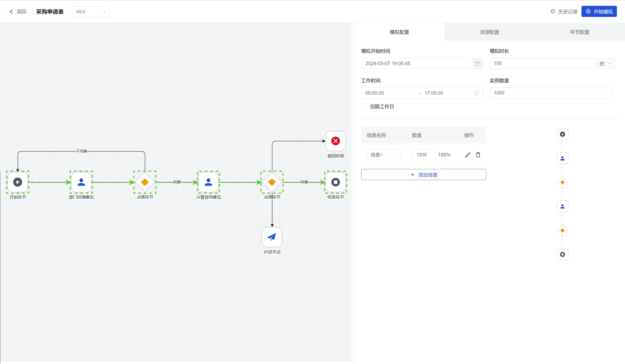Image resolution: width=625 pixels, height=364 pixels.
Task: Click the 同意 label after the first decision node
Action: 177,182
